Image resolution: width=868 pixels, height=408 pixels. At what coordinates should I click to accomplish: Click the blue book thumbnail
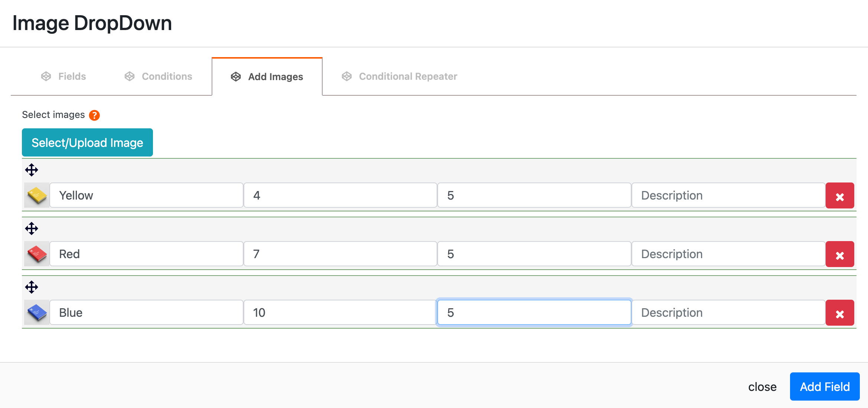click(37, 313)
